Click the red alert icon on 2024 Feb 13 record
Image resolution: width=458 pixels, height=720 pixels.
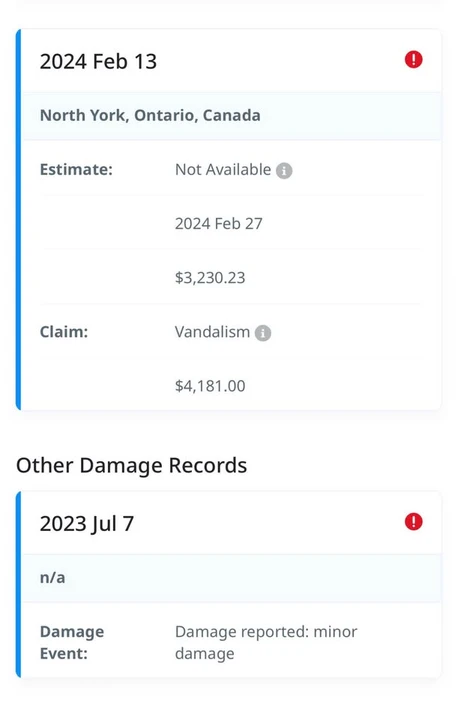point(413,60)
